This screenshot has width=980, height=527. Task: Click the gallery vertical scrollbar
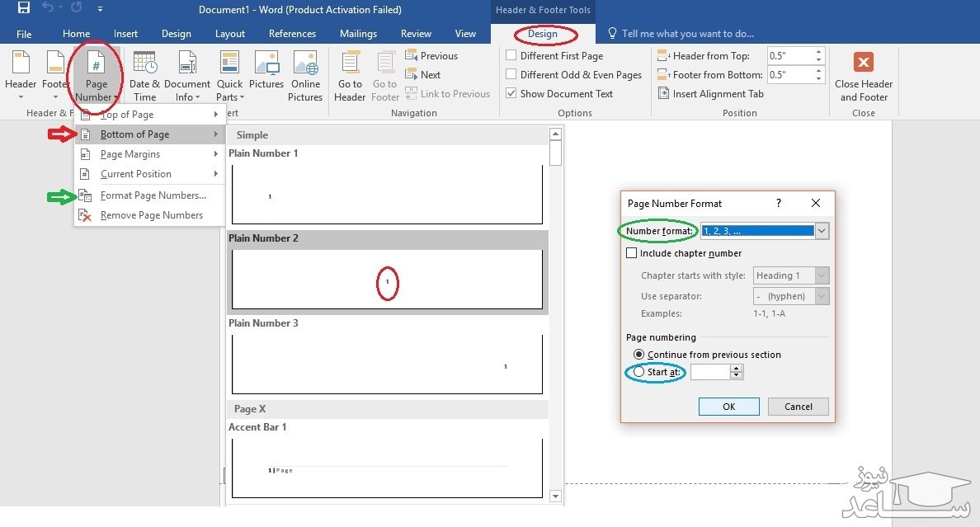(555, 313)
